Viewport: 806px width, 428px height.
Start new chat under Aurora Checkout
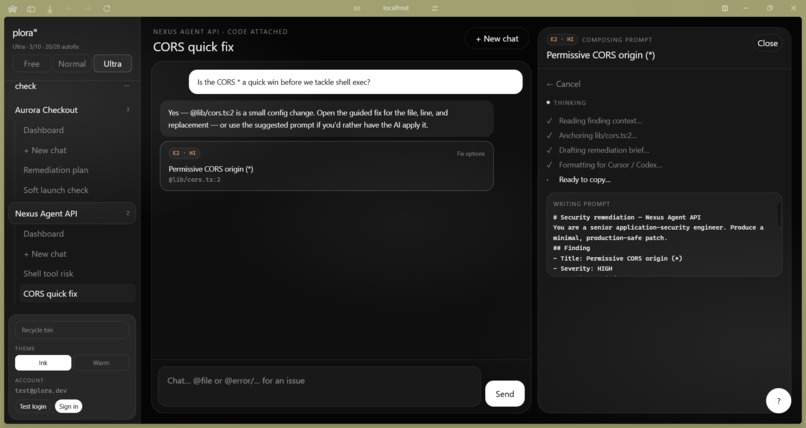45,150
